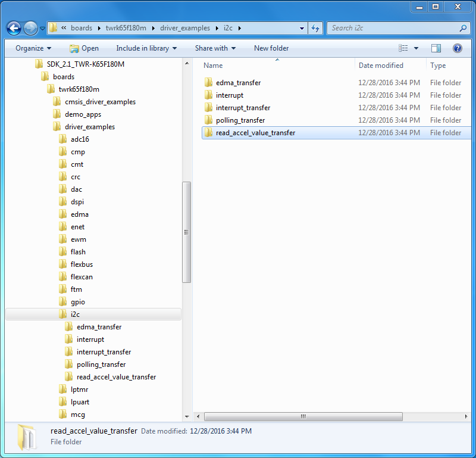Screen dimensions: 476x458
Task: Expand the arrow after driver_examples breadcrumb
Action: pos(217,28)
